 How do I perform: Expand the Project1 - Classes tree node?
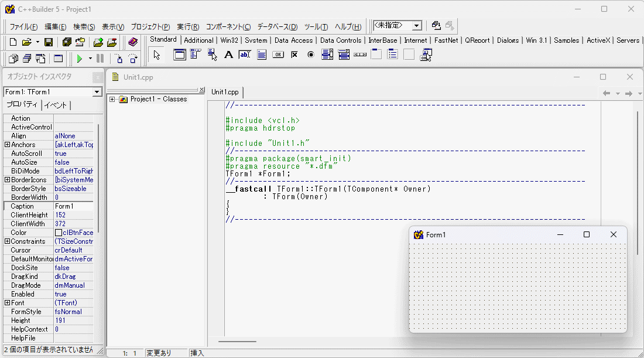click(x=112, y=99)
